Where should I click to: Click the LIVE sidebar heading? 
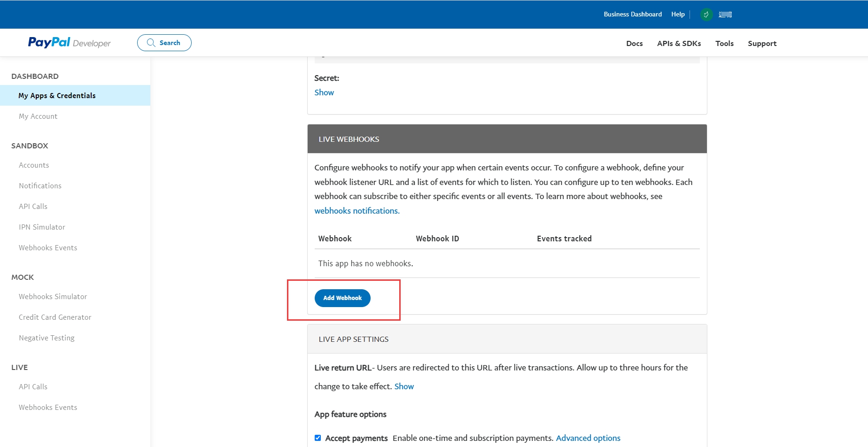19,367
